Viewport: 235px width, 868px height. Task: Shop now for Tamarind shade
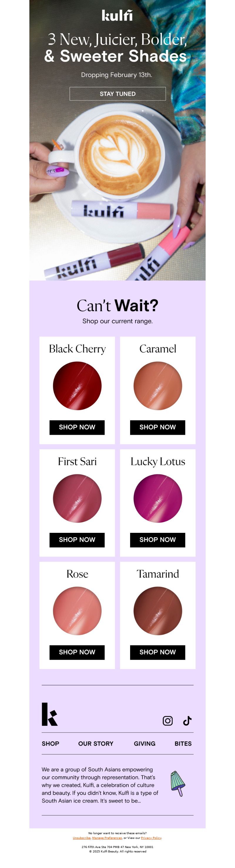coord(157,652)
